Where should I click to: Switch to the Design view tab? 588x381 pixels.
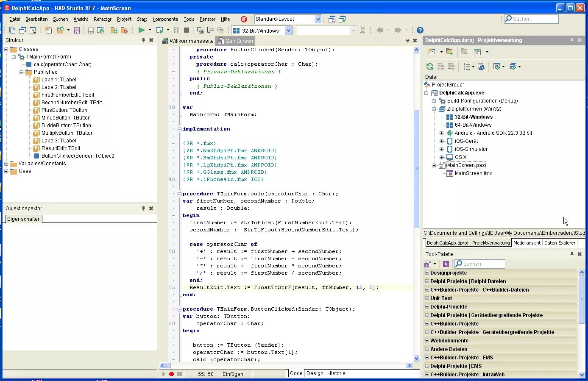pos(315,373)
